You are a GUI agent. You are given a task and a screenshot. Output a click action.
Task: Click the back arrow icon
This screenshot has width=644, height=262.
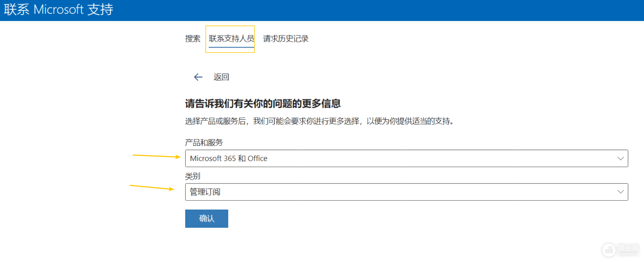tap(198, 77)
